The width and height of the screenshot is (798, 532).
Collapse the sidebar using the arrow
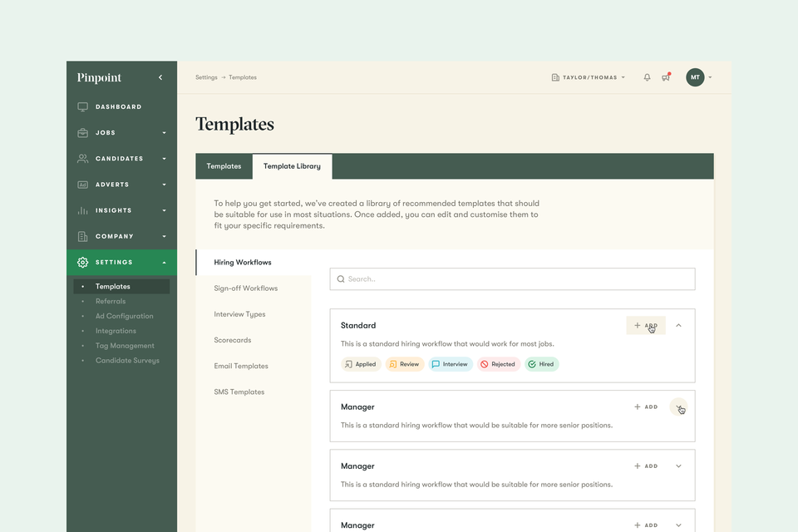coord(160,77)
